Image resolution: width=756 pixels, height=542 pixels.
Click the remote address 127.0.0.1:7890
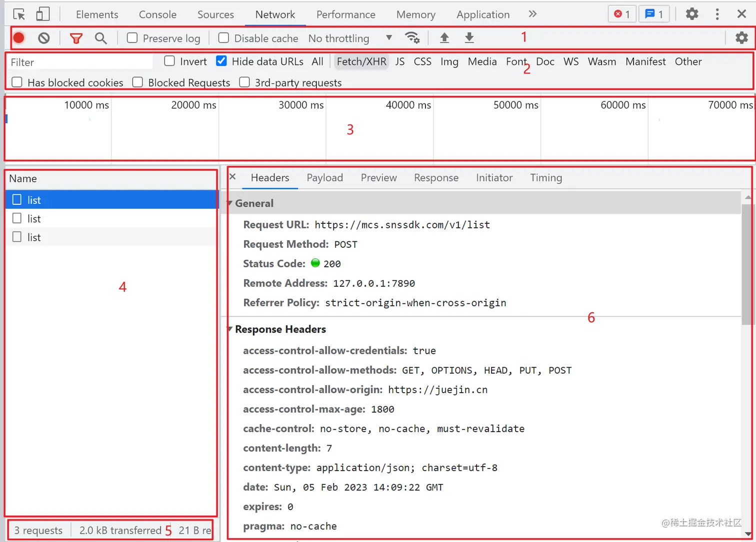374,283
